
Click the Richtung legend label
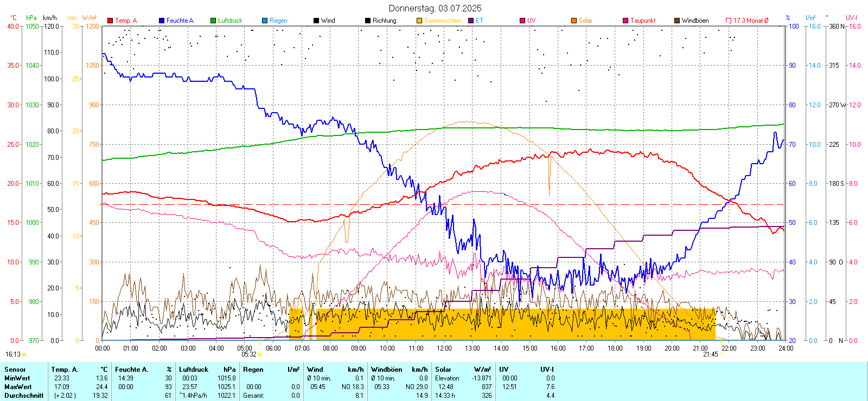click(384, 21)
